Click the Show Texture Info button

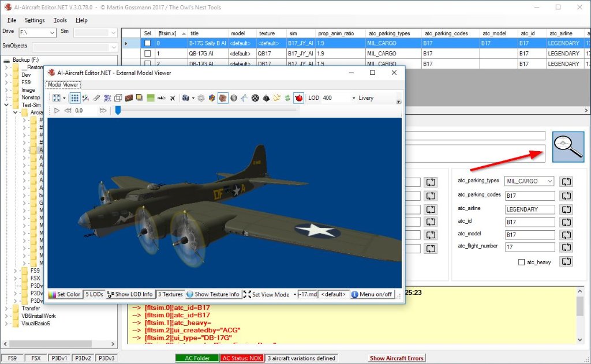point(214,294)
